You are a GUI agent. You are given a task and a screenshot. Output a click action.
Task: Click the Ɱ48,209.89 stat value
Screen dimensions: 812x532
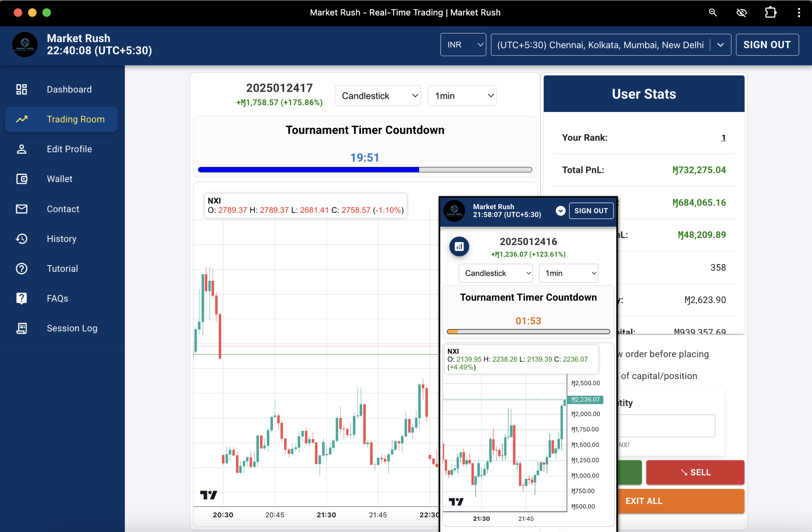click(x=702, y=235)
